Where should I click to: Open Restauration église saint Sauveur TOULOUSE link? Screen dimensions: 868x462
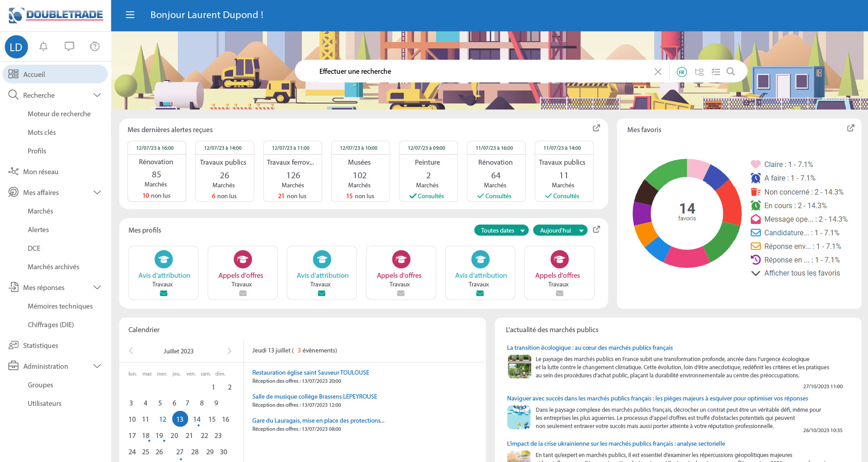coord(310,372)
